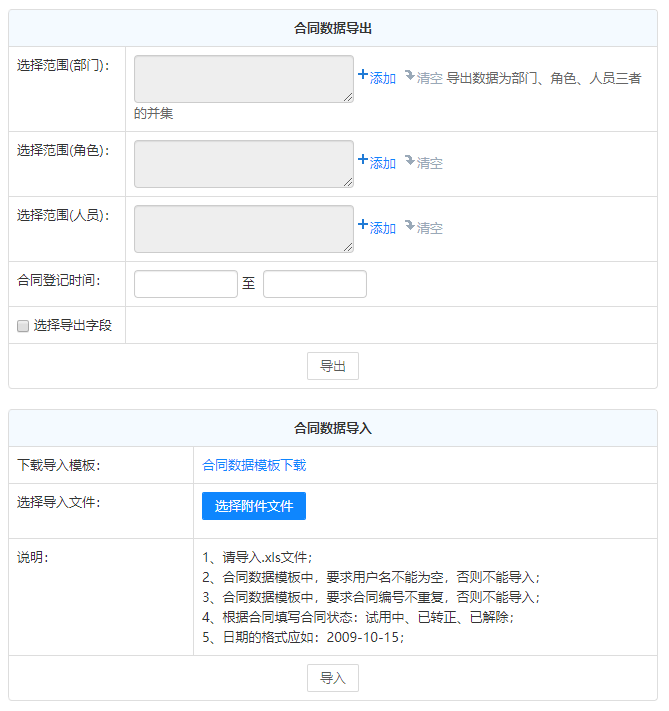The height and width of the screenshot is (711, 669).
Task: Click the plus icon for personnel range
Action: point(363,226)
